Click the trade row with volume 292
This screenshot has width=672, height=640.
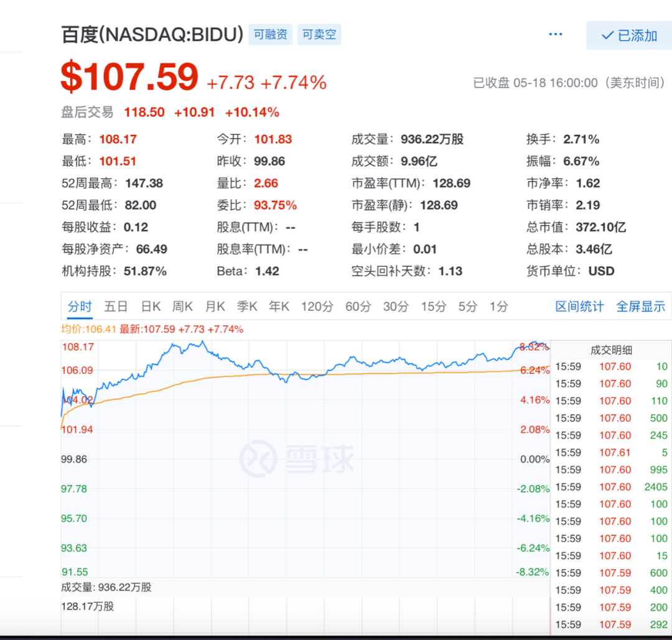coord(612,624)
